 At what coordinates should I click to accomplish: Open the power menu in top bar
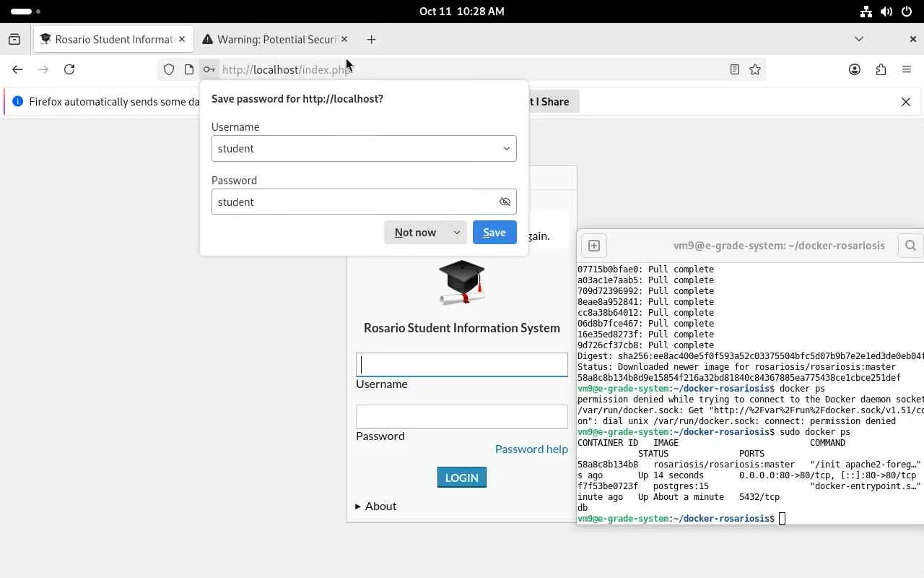(907, 12)
